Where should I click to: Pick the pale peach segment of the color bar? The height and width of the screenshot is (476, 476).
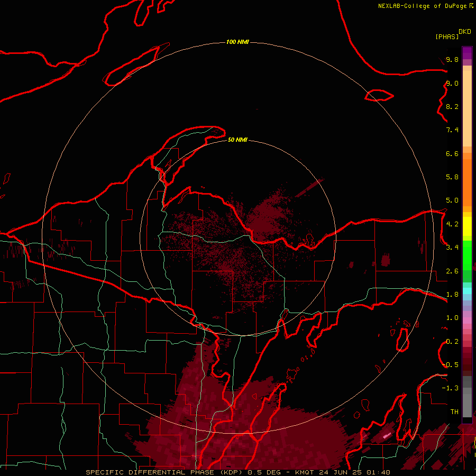pyautogui.click(x=467, y=108)
